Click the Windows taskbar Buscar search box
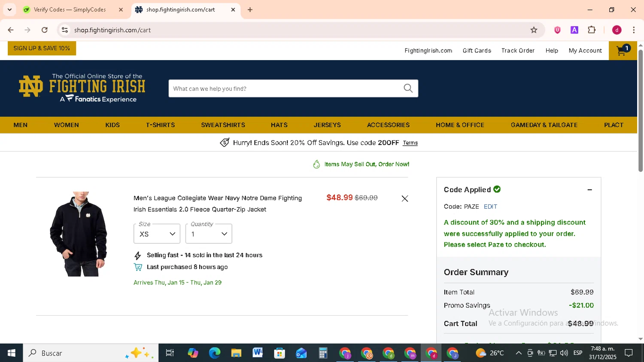 coord(91,353)
